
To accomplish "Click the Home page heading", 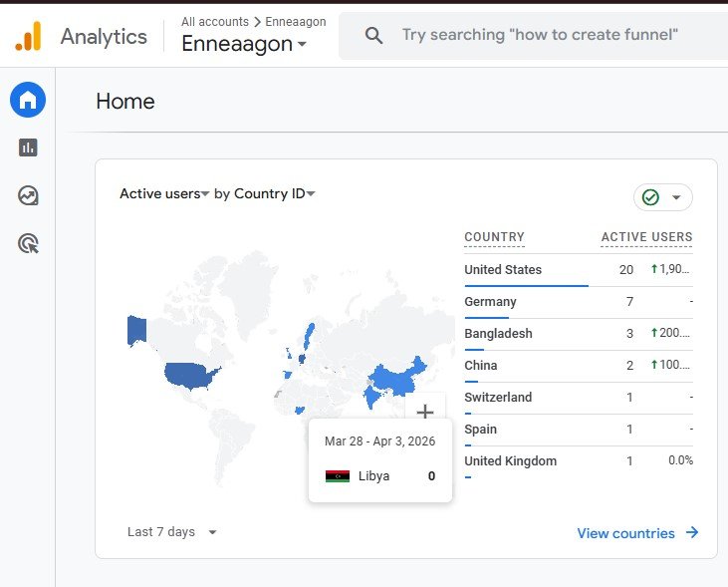I will coord(125,102).
